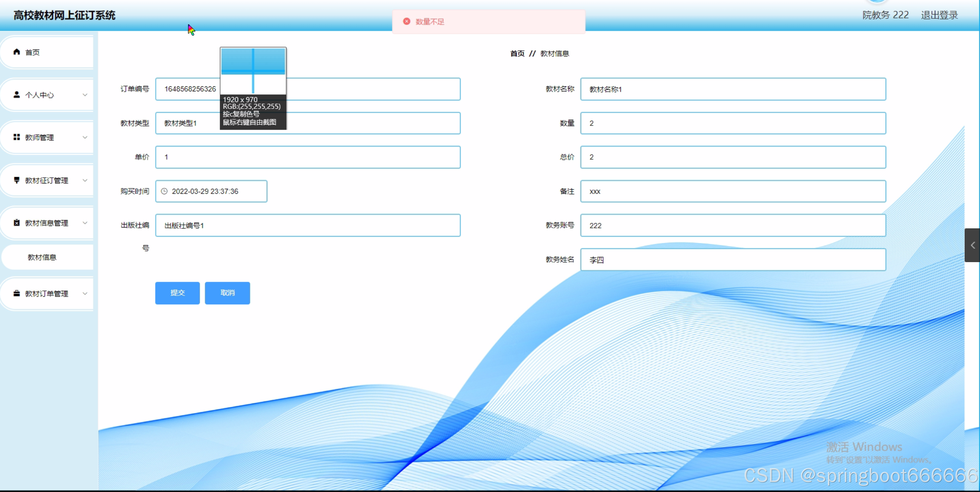Click the 教材信息管理 sidebar icon
Screen dimensions: 980x492
(17, 223)
